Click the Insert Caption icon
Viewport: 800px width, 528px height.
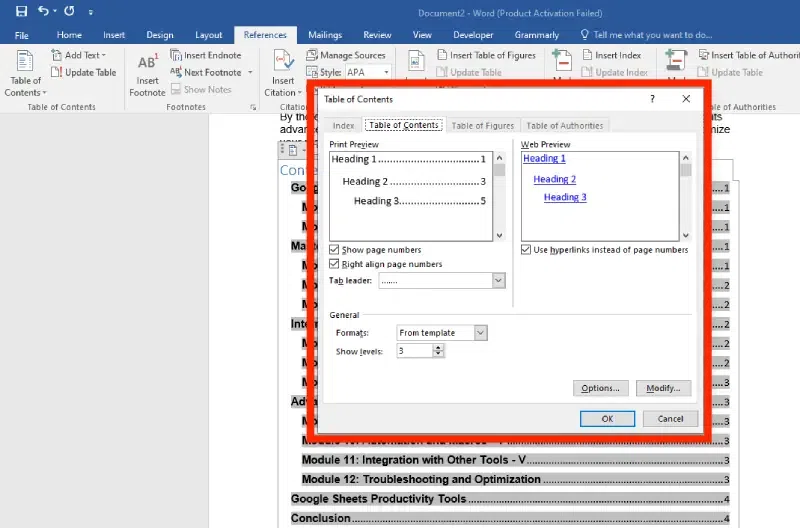tap(416, 62)
